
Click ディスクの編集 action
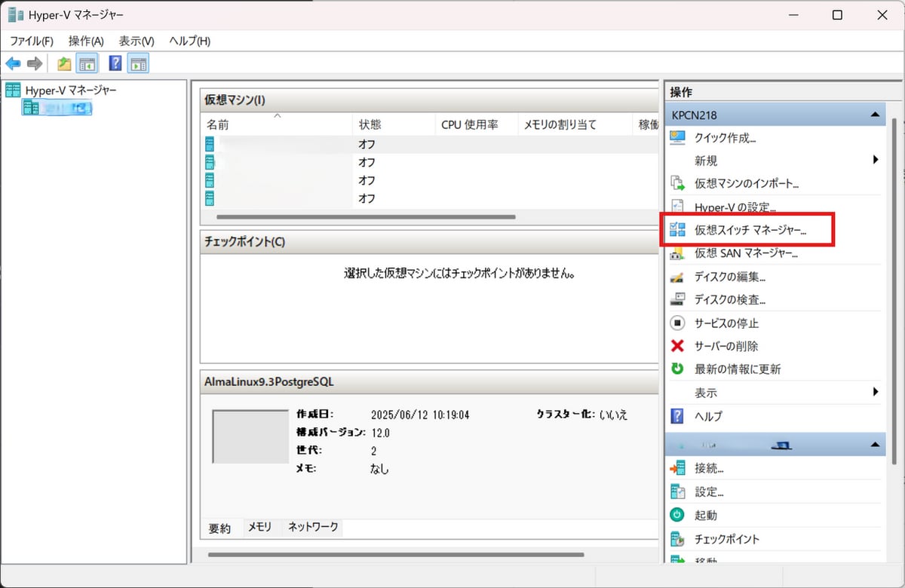pos(729,277)
